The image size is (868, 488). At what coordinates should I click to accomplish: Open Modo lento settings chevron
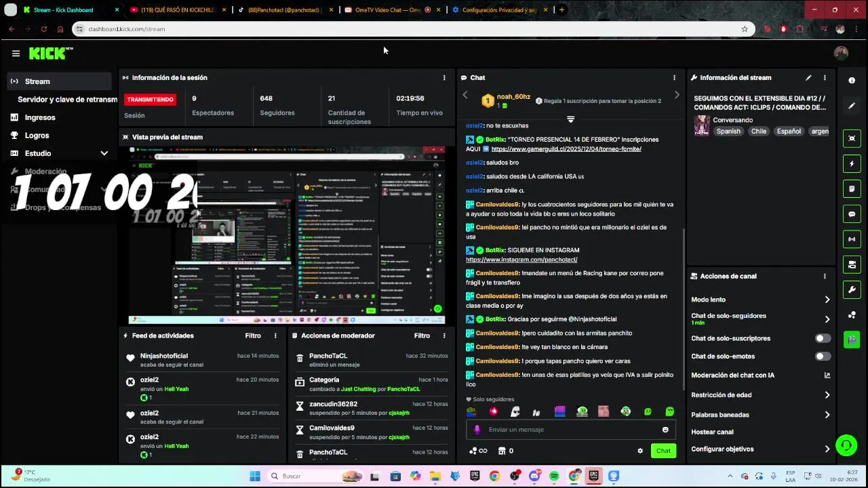(827, 300)
